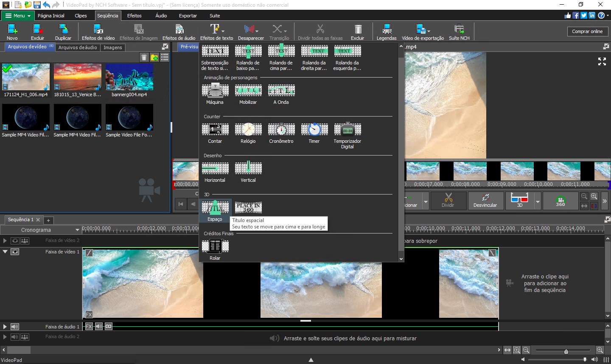Click the timeline zoom slider handle

pos(566,351)
